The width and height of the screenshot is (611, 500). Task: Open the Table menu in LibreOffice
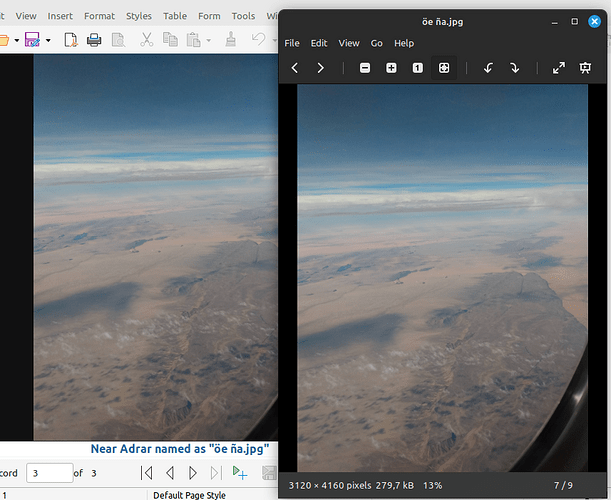(x=175, y=16)
